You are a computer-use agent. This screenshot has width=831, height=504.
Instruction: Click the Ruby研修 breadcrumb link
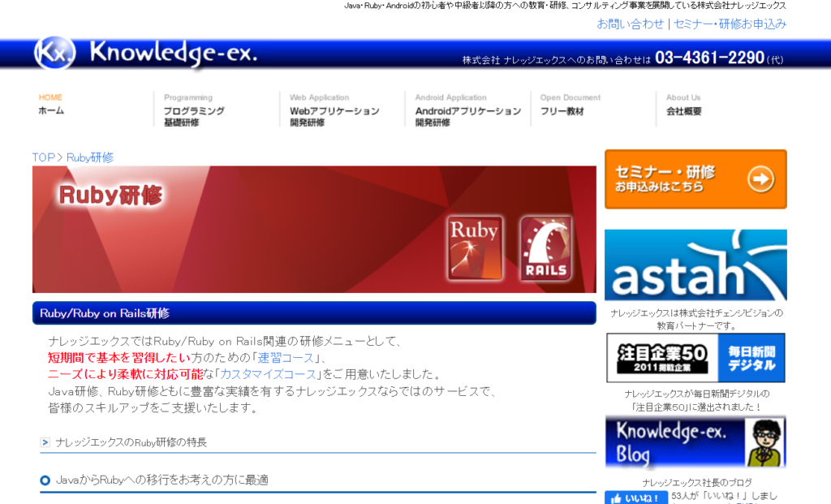90,157
